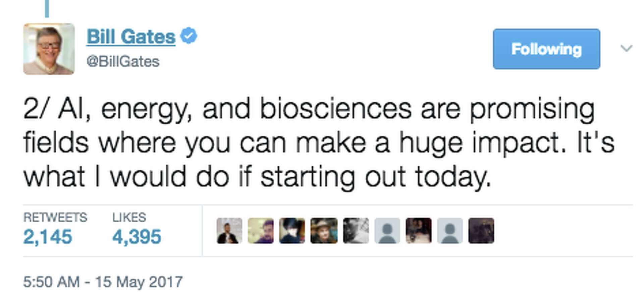
Task: Click Bill Gates' verified badge icon
Action: [x=189, y=36]
